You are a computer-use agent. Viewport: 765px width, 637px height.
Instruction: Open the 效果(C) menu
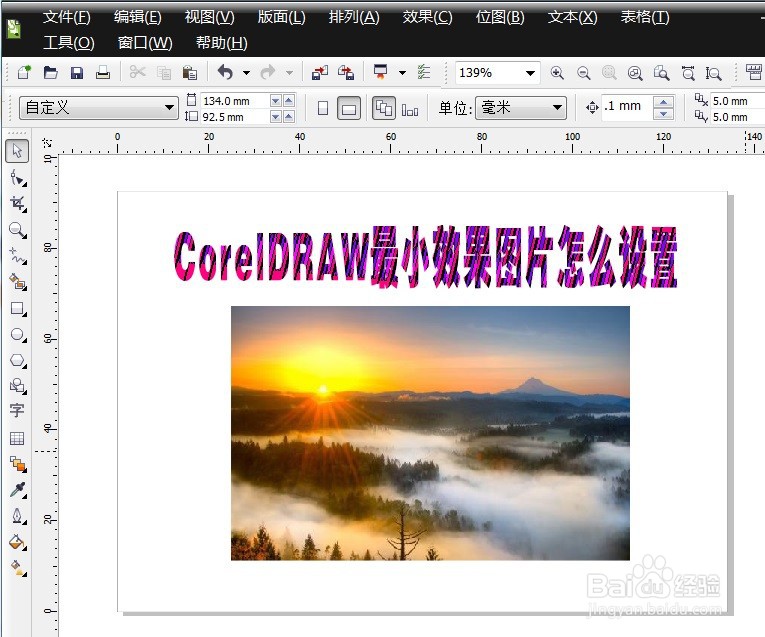click(427, 18)
